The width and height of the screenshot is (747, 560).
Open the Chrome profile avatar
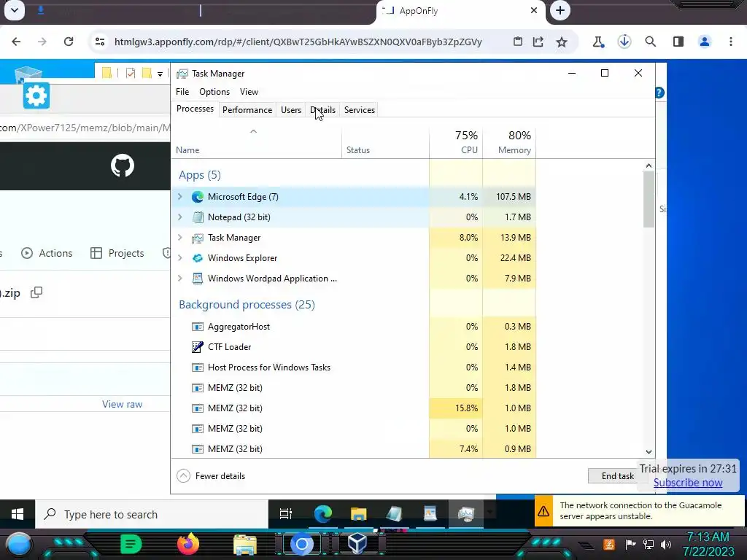pos(705,42)
